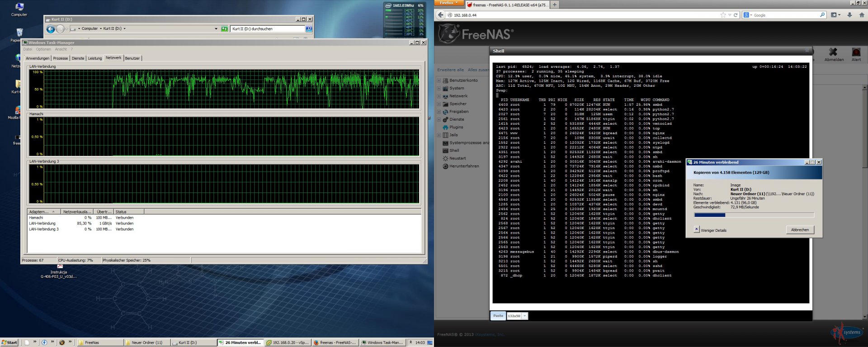The image size is (868, 347).
Task: Expand the Dienste tree node
Action: pyautogui.click(x=439, y=119)
